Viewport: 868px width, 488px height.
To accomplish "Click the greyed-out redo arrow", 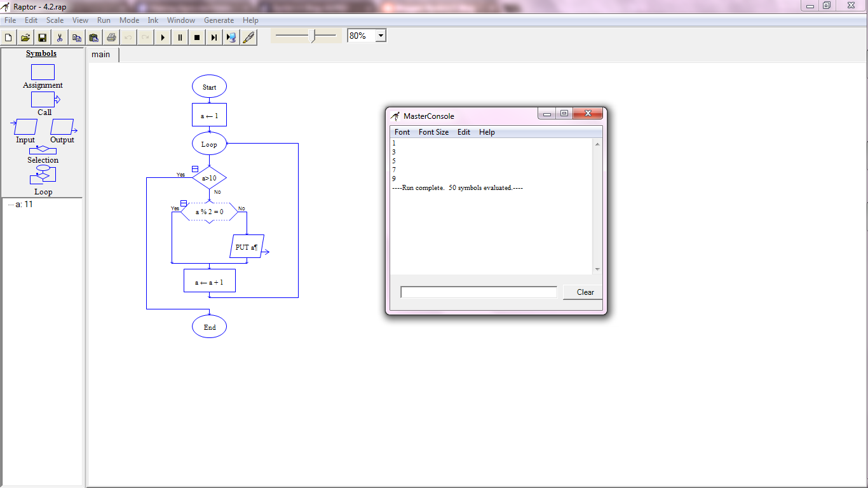I will [x=146, y=37].
